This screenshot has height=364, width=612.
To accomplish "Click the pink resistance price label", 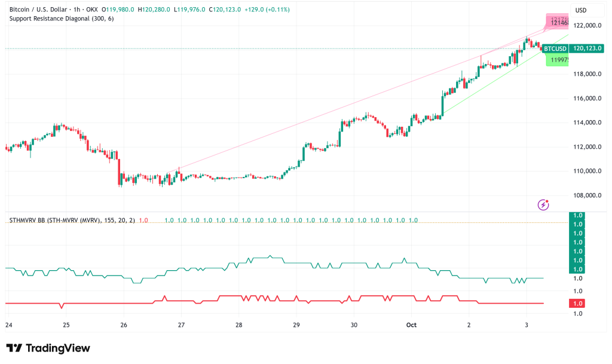I will (559, 22).
